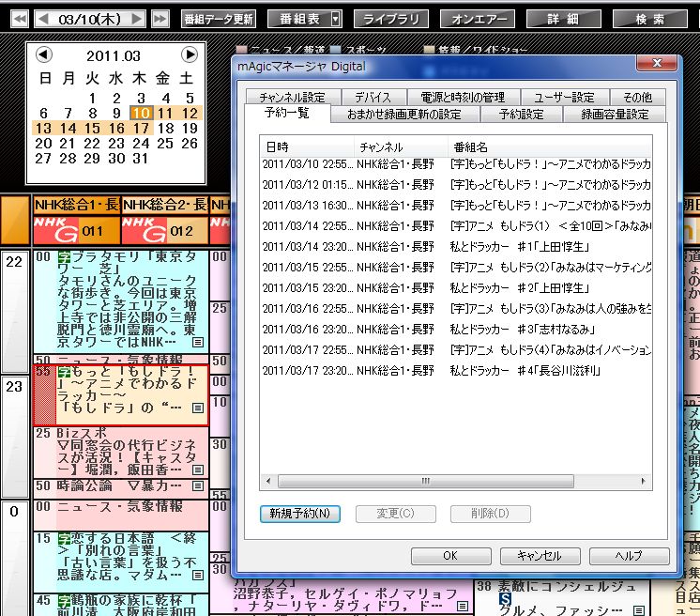Open the 00 ニュース・気象情報 program cell

click(120, 515)
